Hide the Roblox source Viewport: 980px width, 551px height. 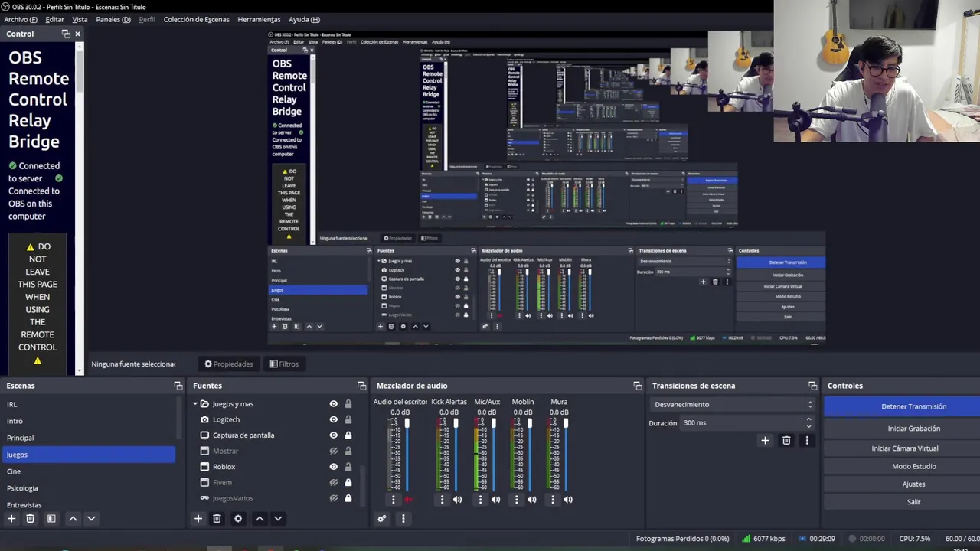point(333,467)
